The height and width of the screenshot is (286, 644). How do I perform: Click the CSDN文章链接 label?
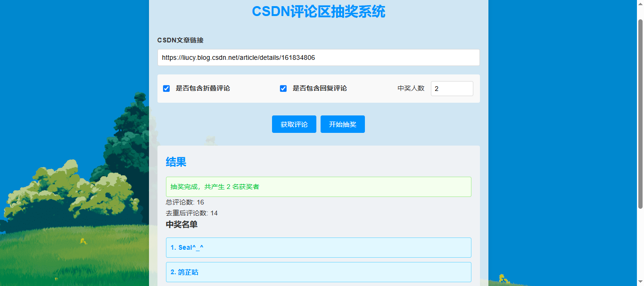click(181, 41)
